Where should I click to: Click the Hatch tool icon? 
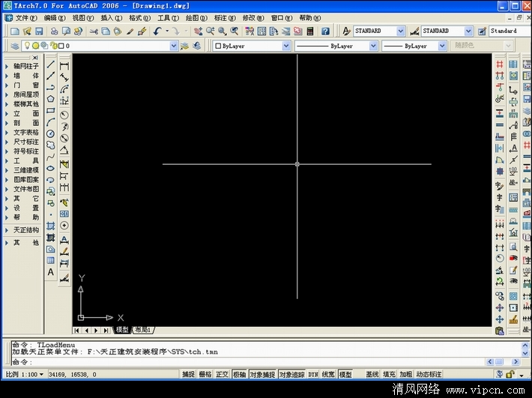50,226
